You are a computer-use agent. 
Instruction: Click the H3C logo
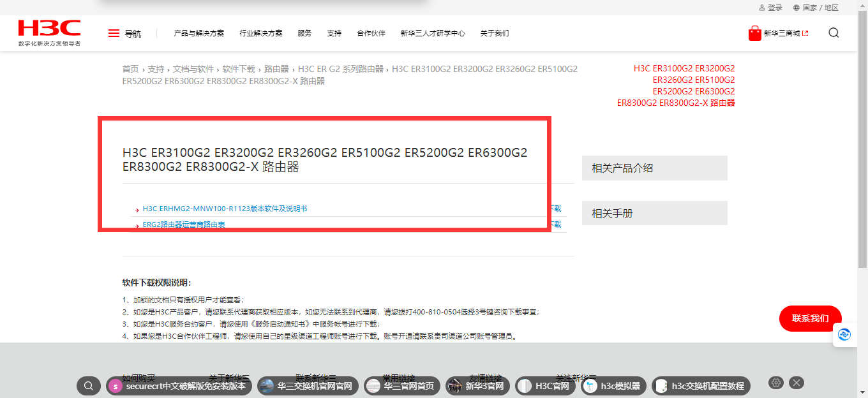coord(49,33)
